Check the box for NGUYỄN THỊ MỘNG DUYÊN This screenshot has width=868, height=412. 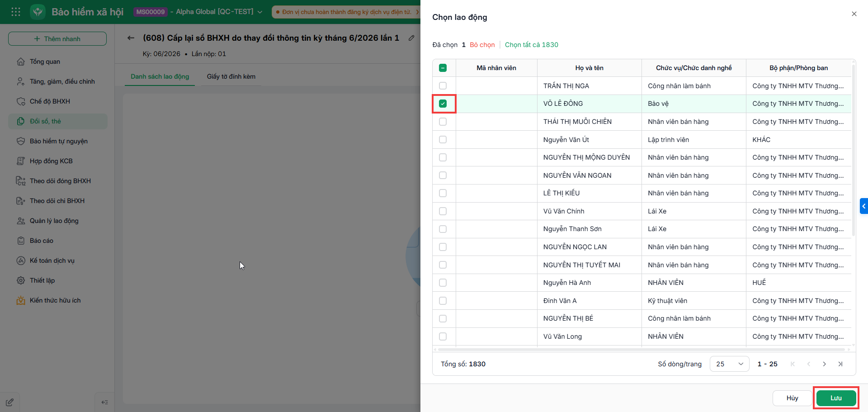click(x=443, y=157)
